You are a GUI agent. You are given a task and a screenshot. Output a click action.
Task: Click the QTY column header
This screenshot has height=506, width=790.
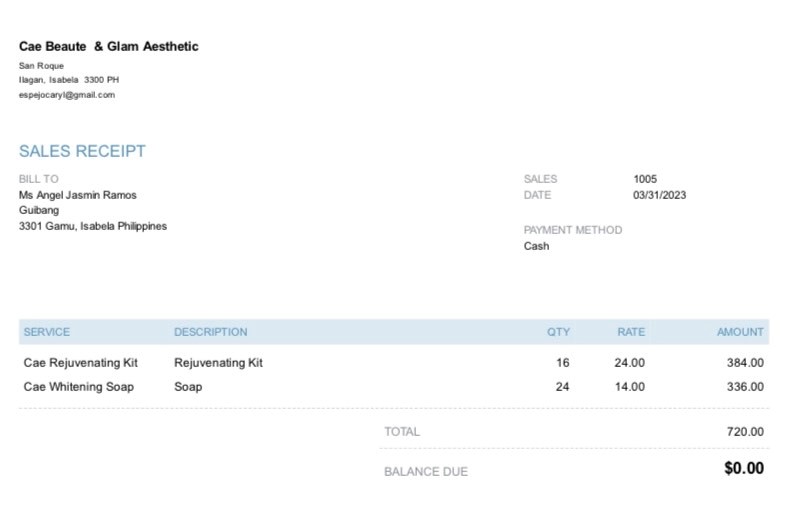pyautogui.click(x=558, y=332)
